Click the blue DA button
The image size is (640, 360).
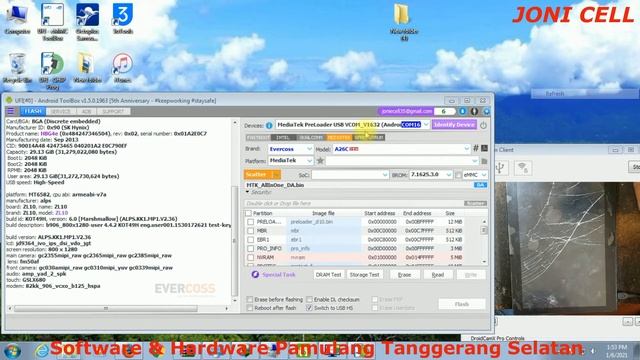tap(480, 185)
